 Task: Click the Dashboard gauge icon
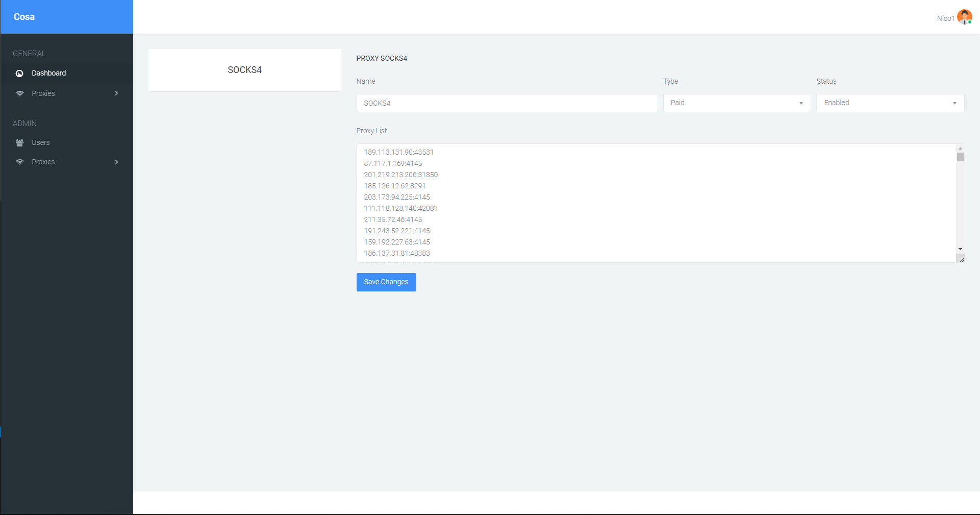19,73
